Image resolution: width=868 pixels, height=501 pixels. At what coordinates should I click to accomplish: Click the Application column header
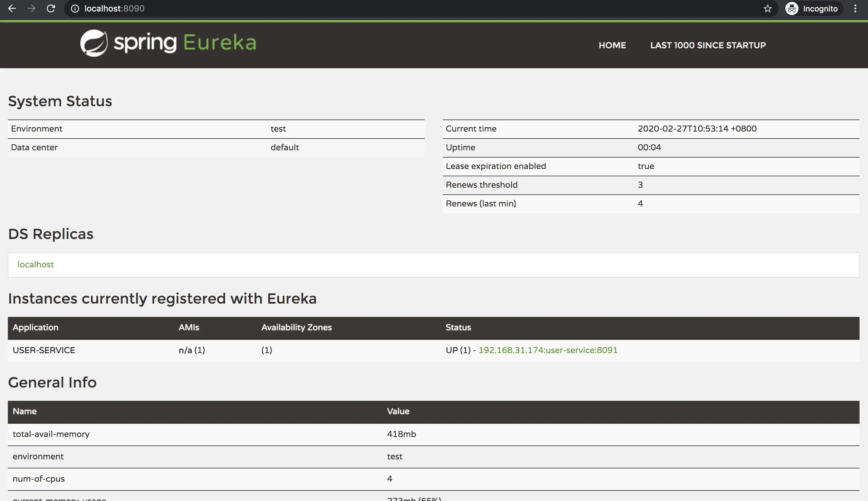click(x=35, y=327)
